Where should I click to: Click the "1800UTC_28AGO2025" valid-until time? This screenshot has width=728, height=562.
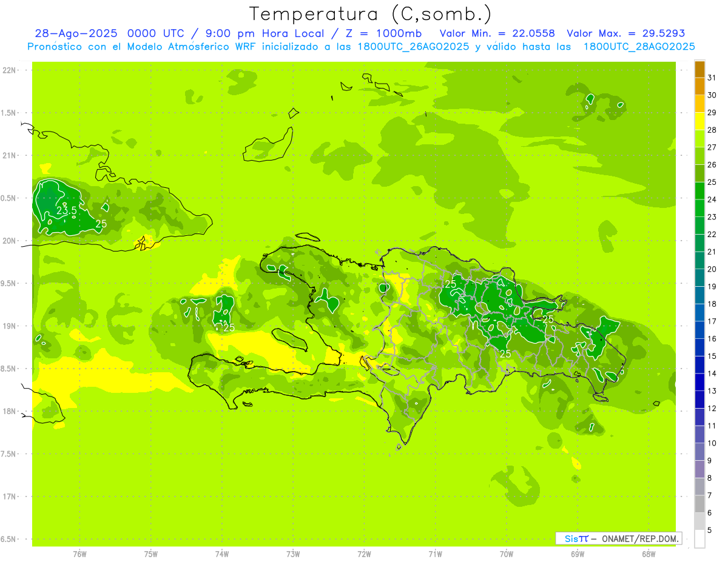pos(639,47)
